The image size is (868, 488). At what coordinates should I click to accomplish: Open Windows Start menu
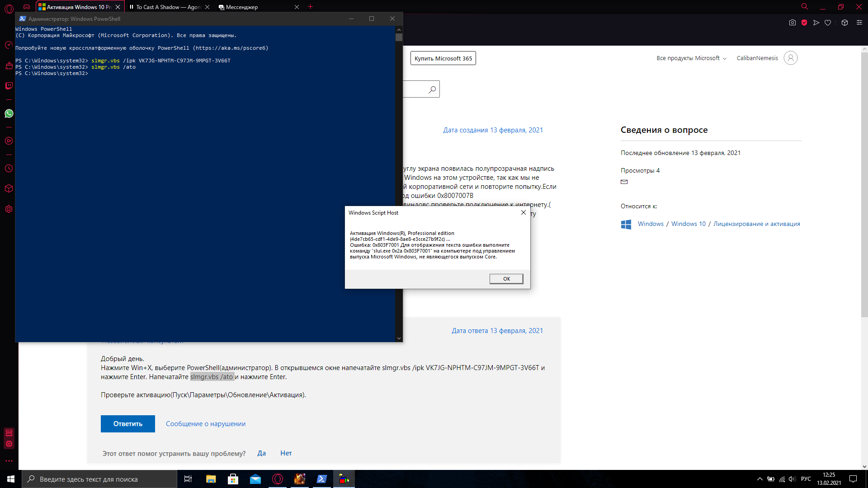click(11, 479)
